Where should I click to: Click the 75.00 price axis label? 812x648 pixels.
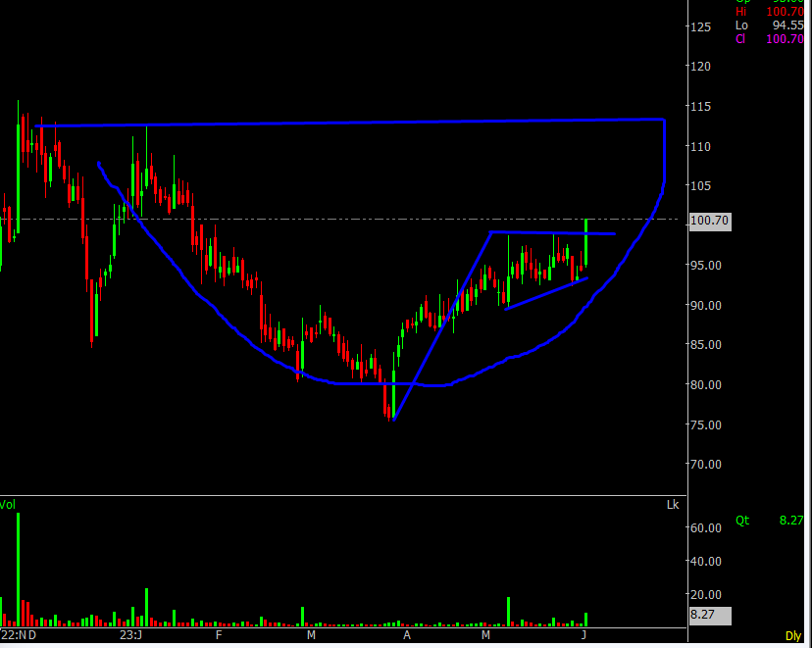(706, 424)
